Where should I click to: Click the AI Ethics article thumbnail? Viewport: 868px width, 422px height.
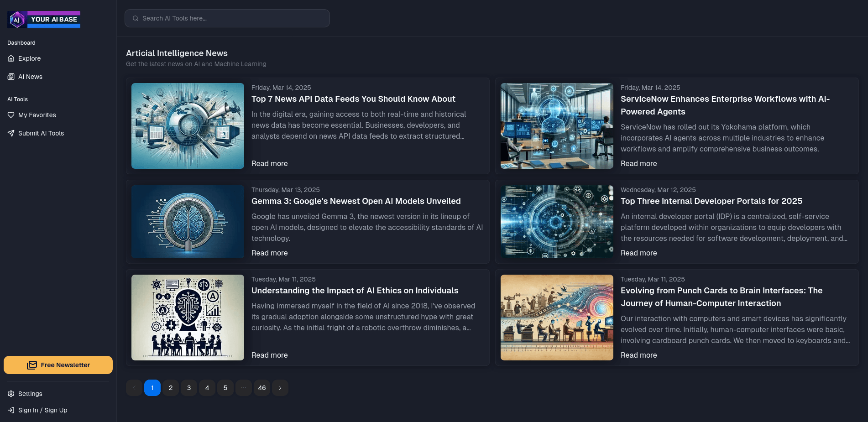click(x=187, y=317)
